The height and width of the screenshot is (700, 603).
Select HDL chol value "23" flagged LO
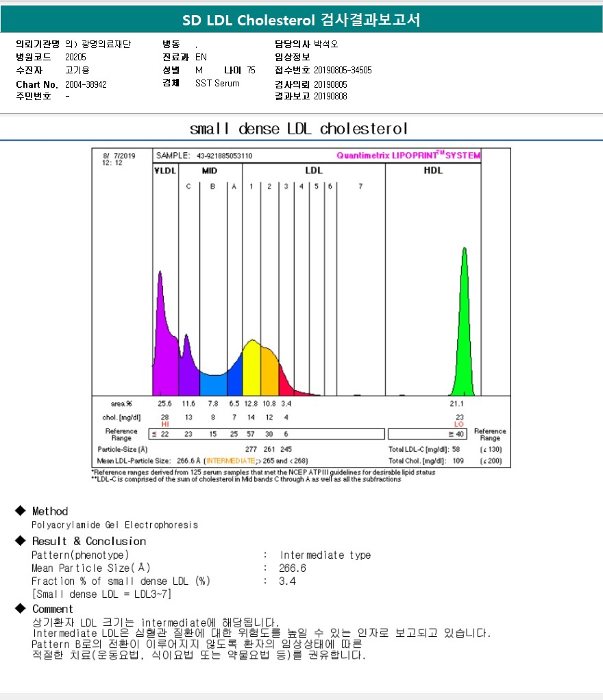pyautogui.click(x=460, y=418)
